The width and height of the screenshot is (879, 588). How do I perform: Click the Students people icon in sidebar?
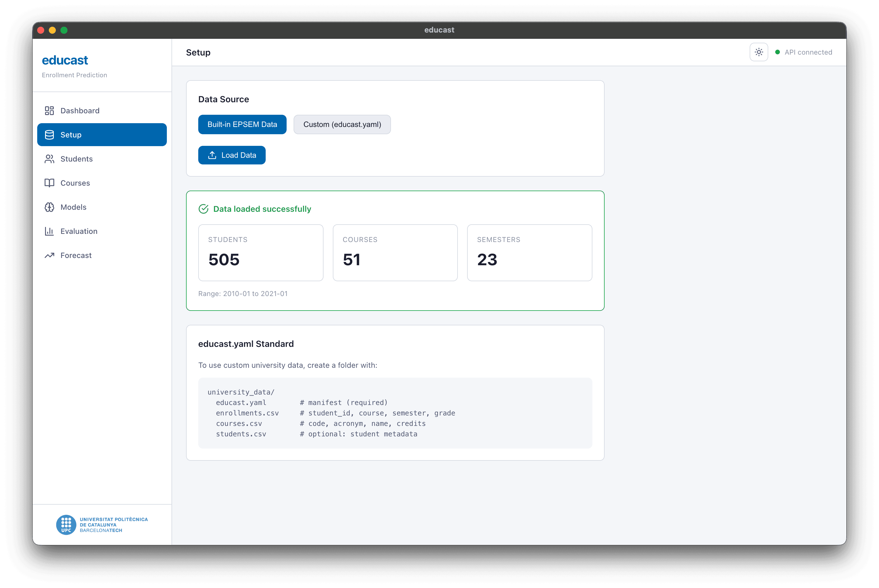click(49, 159)
